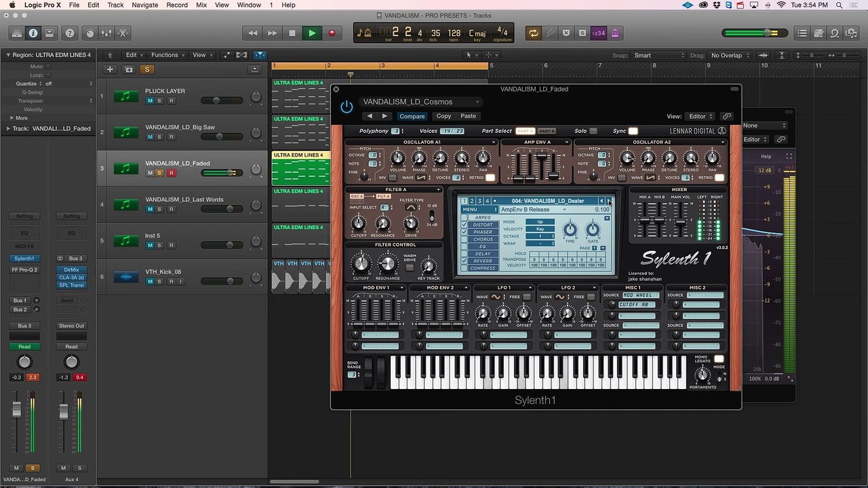Toggle the region Loop checkbox
This screenshot has width=868, height=488.
48,75
